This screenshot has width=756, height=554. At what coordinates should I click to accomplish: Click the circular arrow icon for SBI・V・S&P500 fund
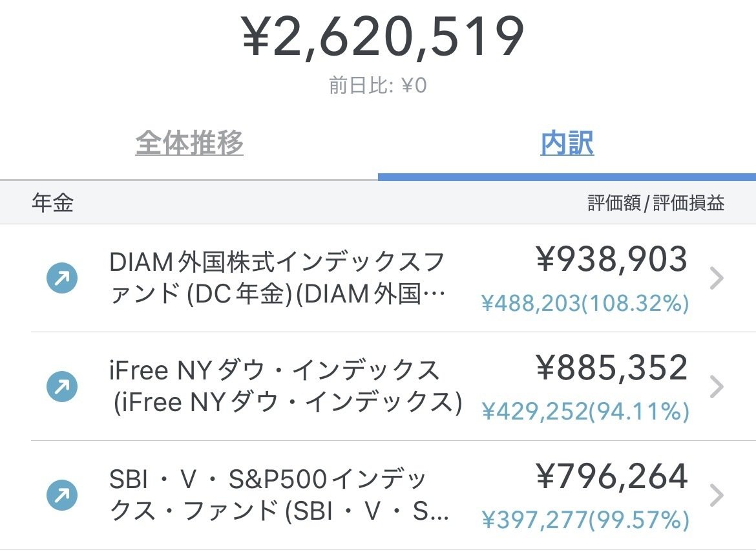pos(63,495)
